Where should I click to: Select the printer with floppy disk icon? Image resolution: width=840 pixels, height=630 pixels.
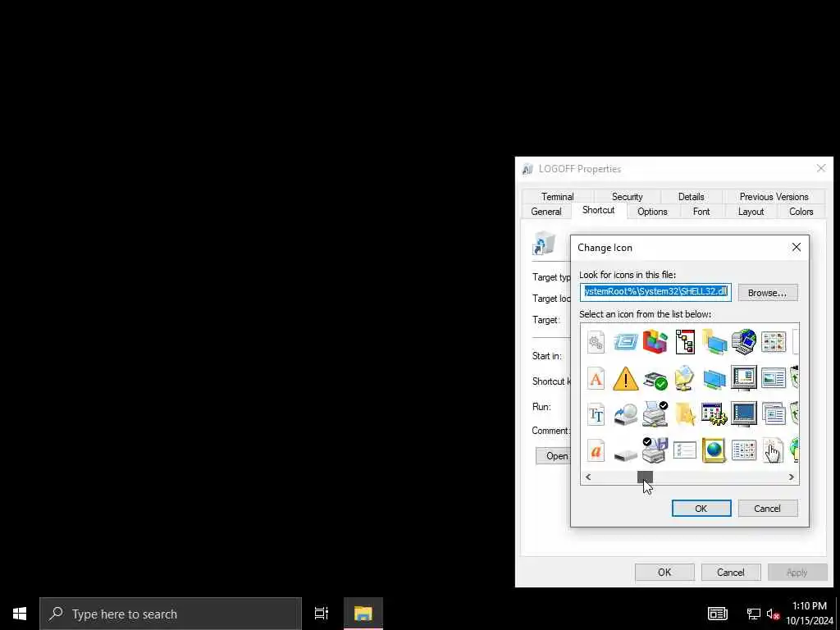pyautogui.click(x=655, y=450)
